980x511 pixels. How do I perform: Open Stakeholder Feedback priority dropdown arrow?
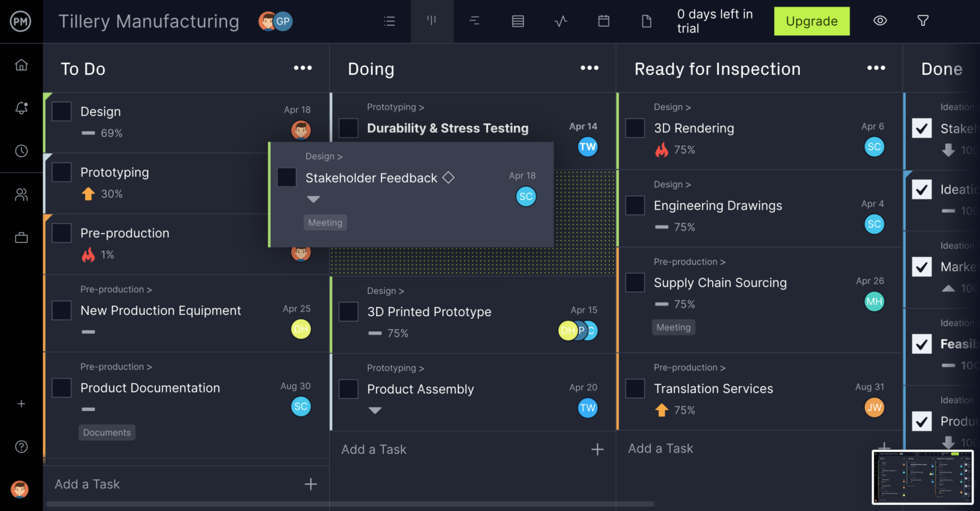point(313,199)
